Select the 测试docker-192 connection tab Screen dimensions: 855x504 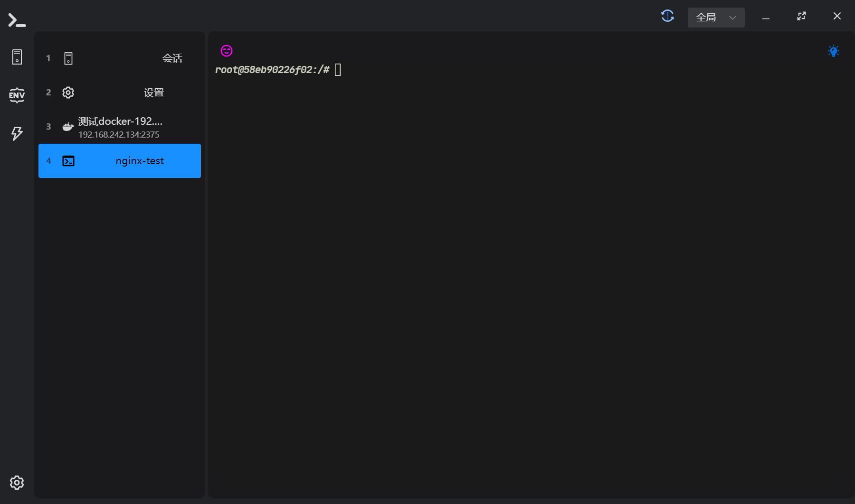(x=120, y=127)
